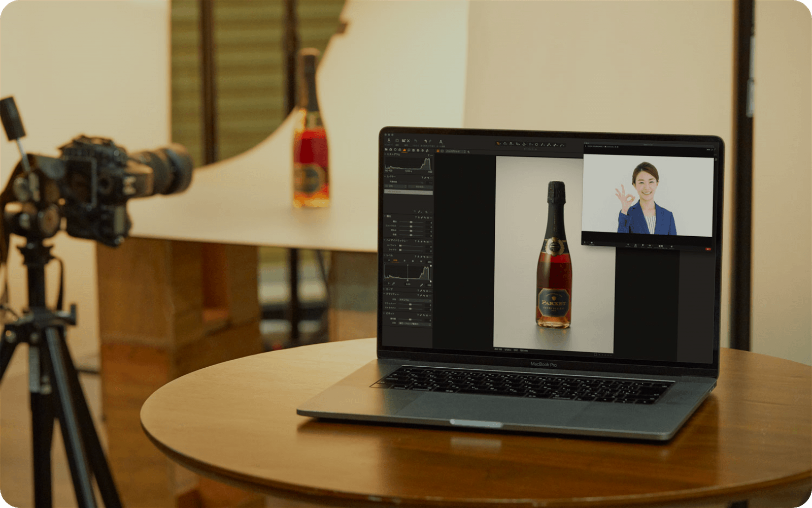The width and height of the screenshot is (812, 508).
Task: Adjust the Vignetting amount slider handle
Action: 410,320
